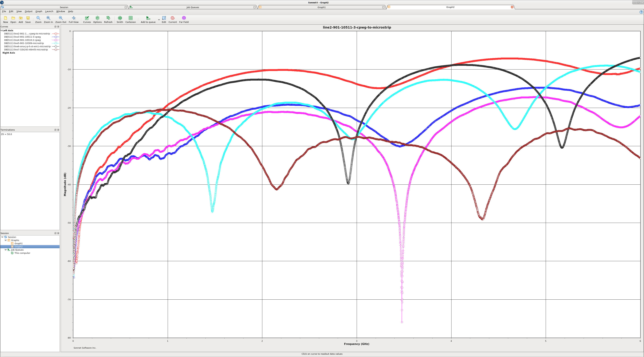The width and height of the screenshot is (644, 357).
Task: Refresh the graph data
Action: [x=108, y=19]
